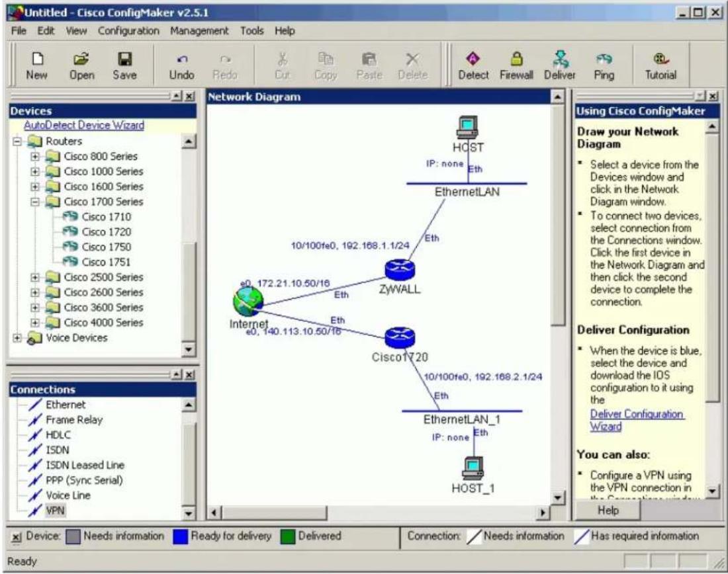Open the Firewall wizard
The image size is (728, 574).
click(x=516, y=65)
